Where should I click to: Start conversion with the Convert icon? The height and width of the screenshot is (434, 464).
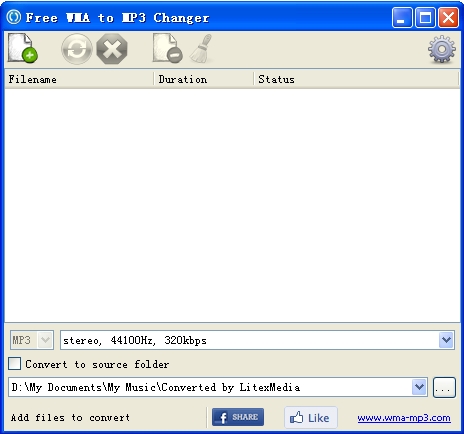click(x=77, y=49)
